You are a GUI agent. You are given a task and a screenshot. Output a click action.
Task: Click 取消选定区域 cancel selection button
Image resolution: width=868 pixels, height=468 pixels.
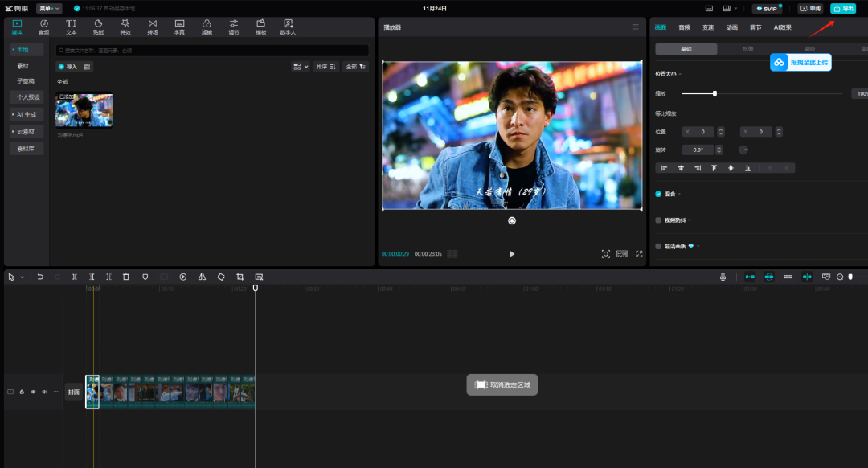[502, 385]
